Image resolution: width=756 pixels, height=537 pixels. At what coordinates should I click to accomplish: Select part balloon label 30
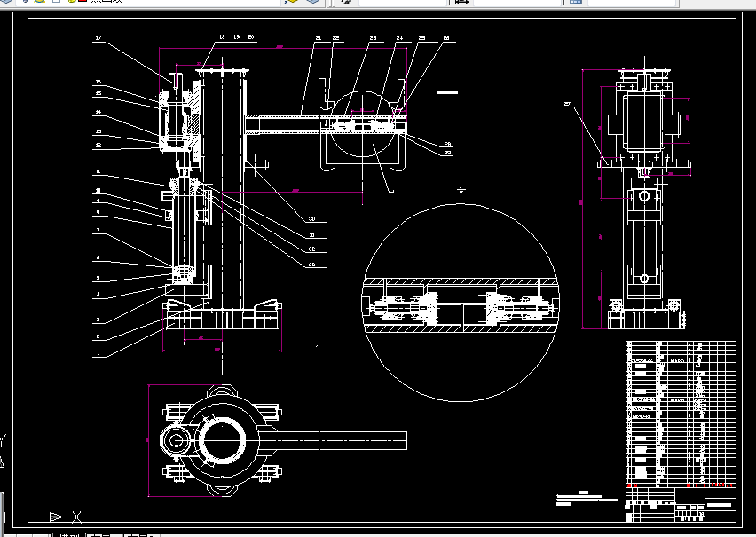(x=311, y=218)
